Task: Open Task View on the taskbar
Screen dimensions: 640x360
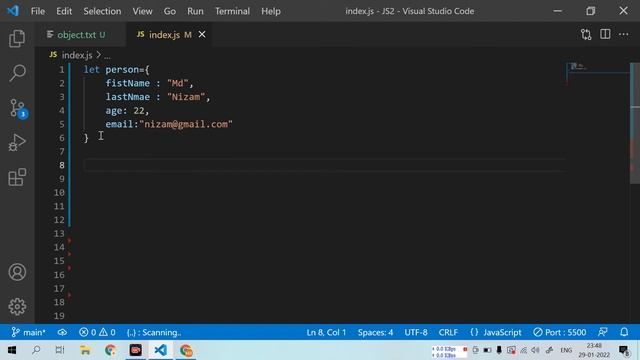Action: coord(60,350)
